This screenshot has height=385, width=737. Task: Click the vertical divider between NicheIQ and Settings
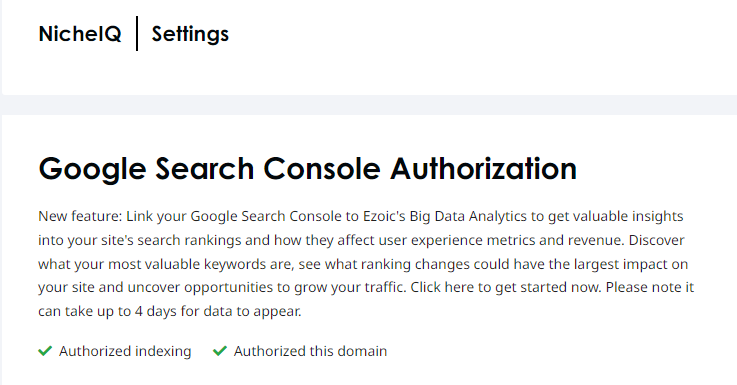(x=137, y=33)
